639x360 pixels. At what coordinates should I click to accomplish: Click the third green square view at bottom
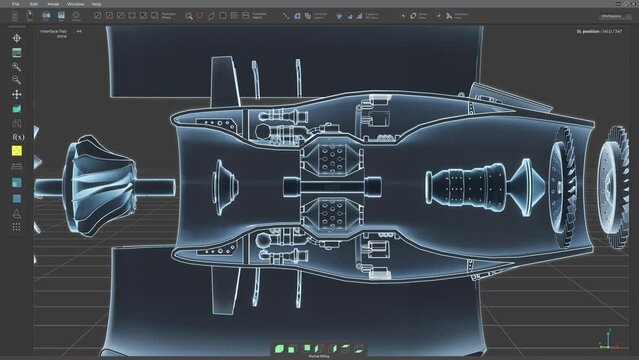[x=307, y=348]
